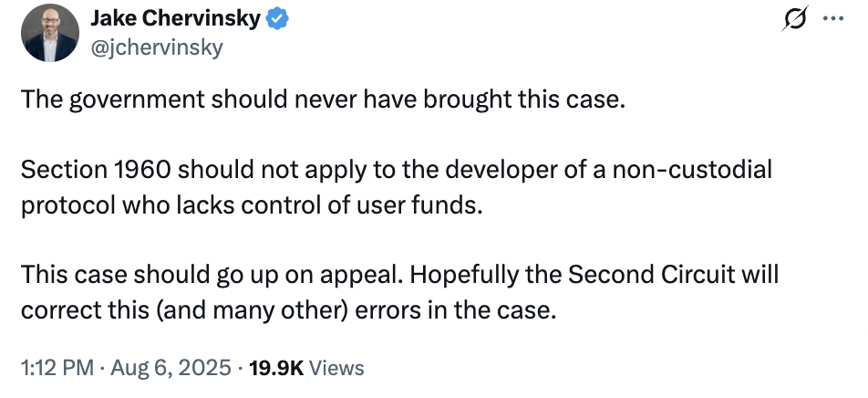The height and width of the screenshot is (398, 868).
Task: Click the 1:12 PM timestamp
Action: tap(57, 368)
